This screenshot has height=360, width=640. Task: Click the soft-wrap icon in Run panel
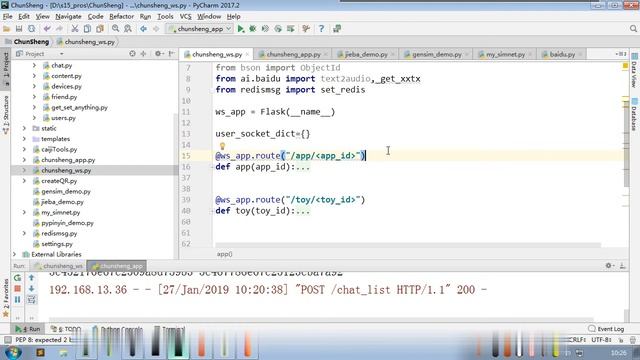click(x=31, y=300)
